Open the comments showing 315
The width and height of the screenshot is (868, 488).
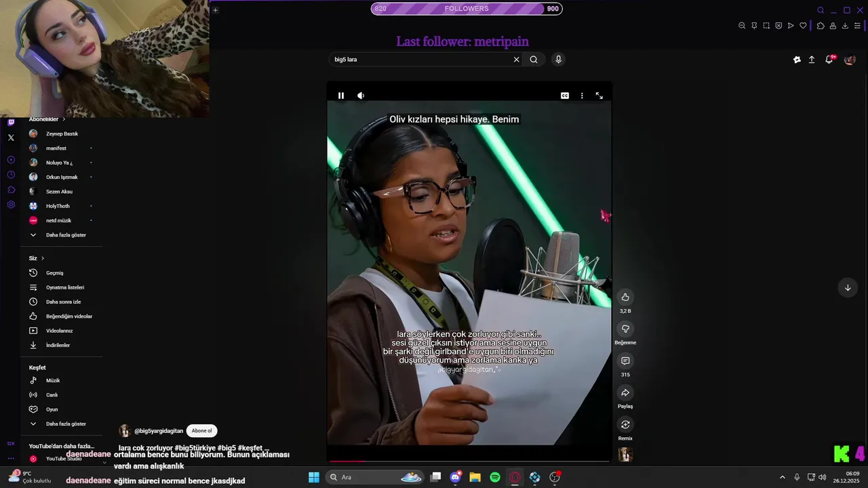tap(625, 361)
